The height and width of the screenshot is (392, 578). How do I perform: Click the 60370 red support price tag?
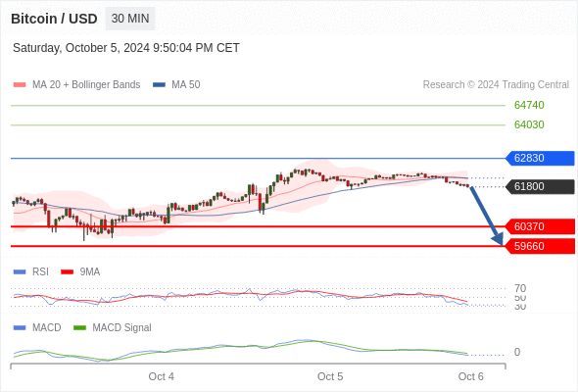(540, 226)
